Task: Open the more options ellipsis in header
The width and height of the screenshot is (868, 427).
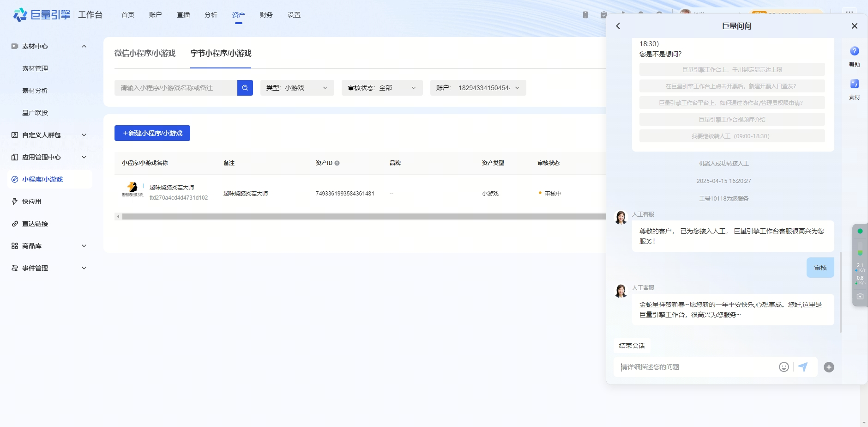Action: click(x=850, y=11)
